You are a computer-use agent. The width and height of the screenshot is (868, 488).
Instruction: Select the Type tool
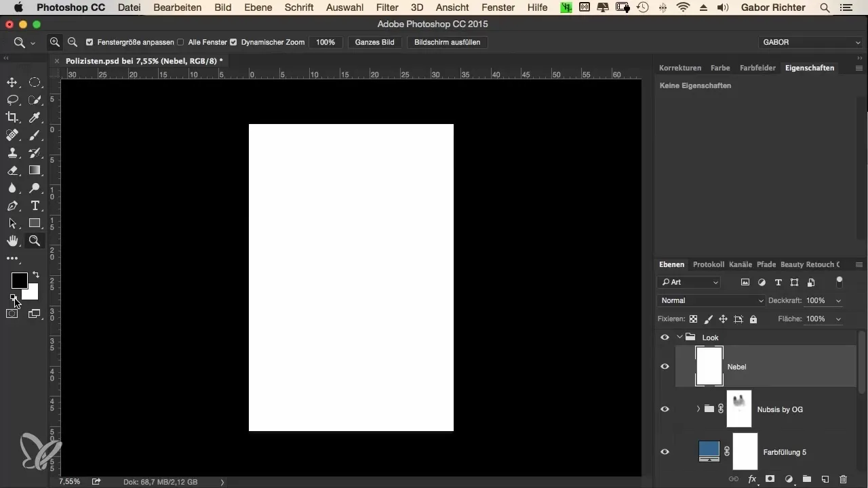[x=35, y=206]
